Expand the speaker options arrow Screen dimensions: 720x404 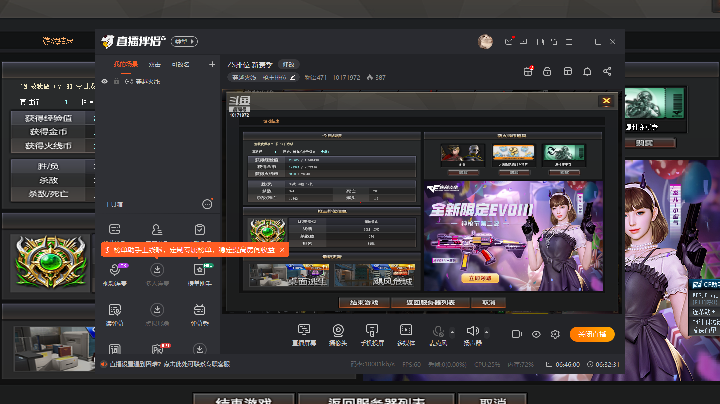[486, 332]
